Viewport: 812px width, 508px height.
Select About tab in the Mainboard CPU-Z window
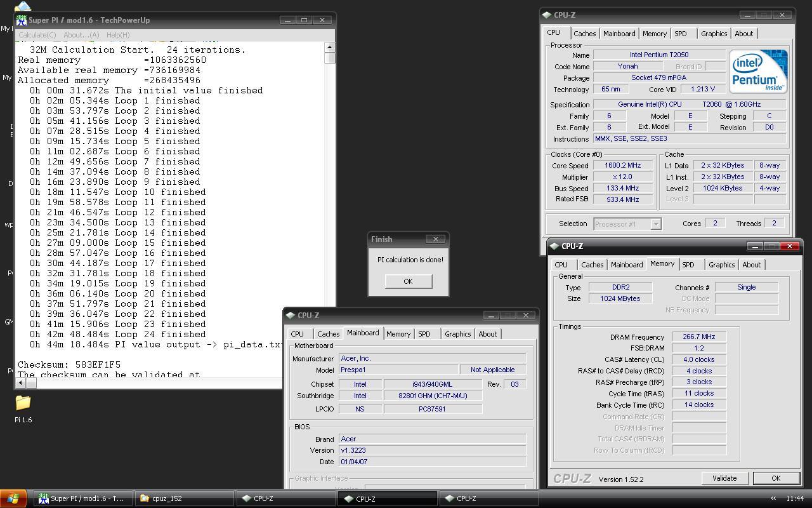488,334
